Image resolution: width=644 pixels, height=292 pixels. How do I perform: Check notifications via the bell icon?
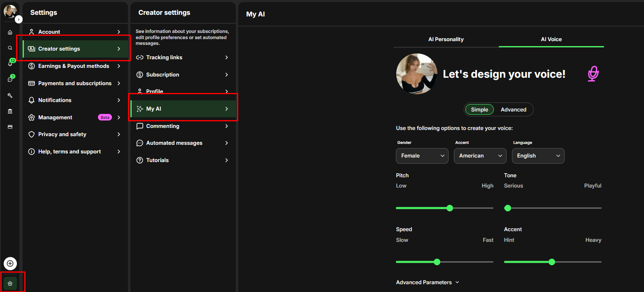pos(10,64)
